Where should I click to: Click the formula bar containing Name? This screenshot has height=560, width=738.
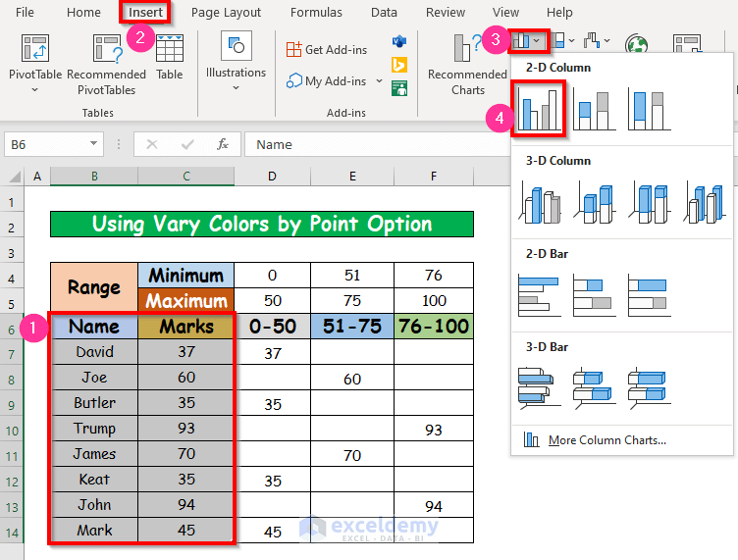[377, 144]
